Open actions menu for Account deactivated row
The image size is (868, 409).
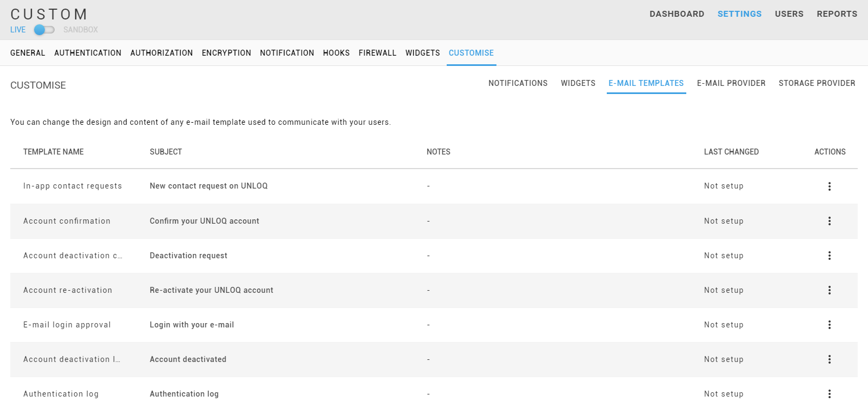coord(829,359)
